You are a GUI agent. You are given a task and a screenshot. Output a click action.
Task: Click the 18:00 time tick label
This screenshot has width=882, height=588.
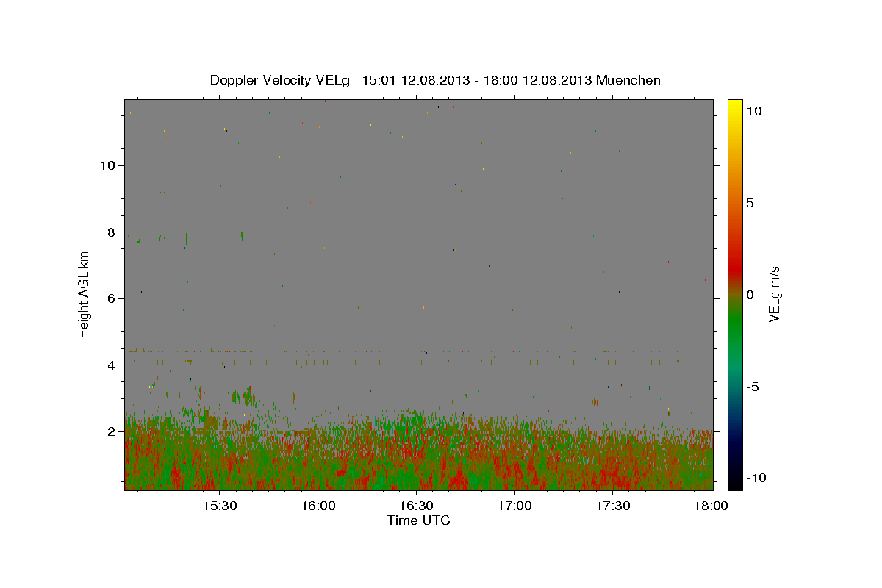tap(711, 506)
